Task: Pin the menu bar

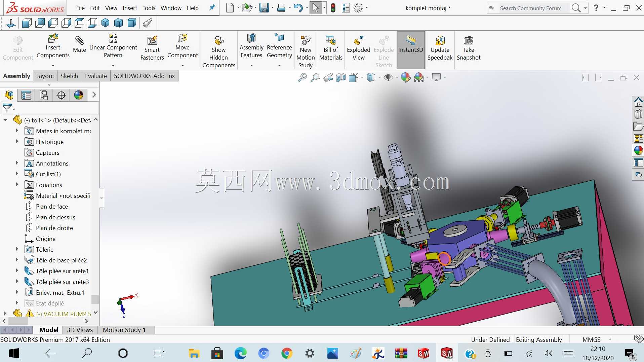Action: 212,8
